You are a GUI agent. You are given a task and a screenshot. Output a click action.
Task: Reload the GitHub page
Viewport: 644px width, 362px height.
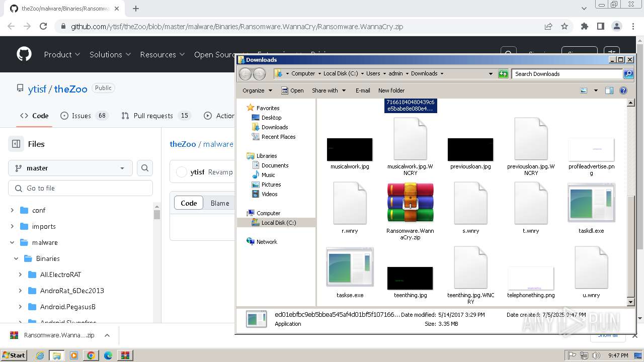tap(43, 26)
